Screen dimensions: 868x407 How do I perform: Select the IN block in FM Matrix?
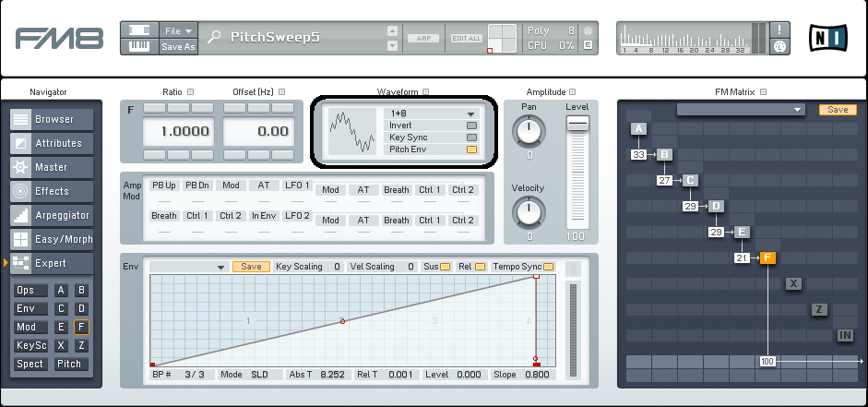(845, 336)
